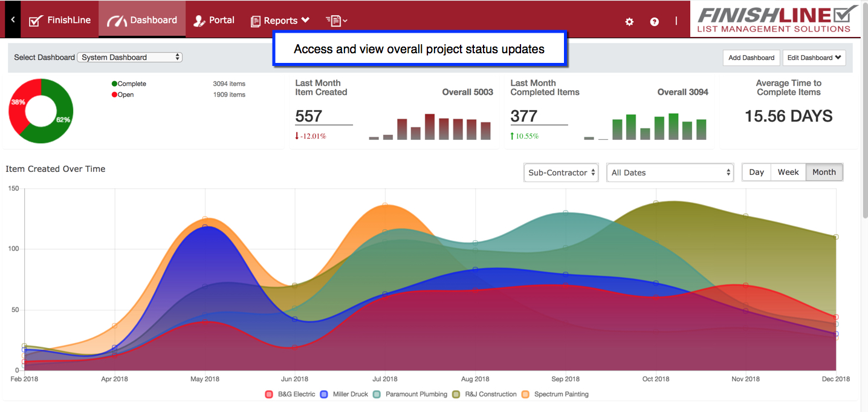Select the FinishLine checkmark icon
This screenshot has width=868, height=412.
coord(34,19)
